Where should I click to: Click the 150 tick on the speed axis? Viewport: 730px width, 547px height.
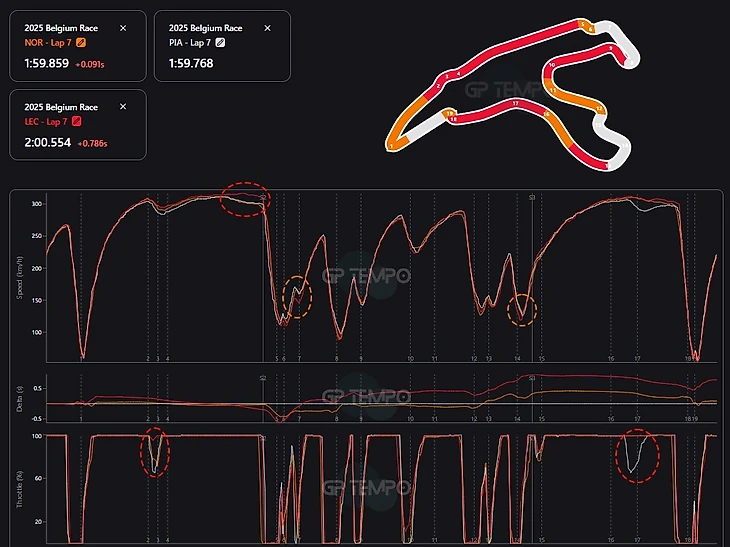tap(37, 300)
